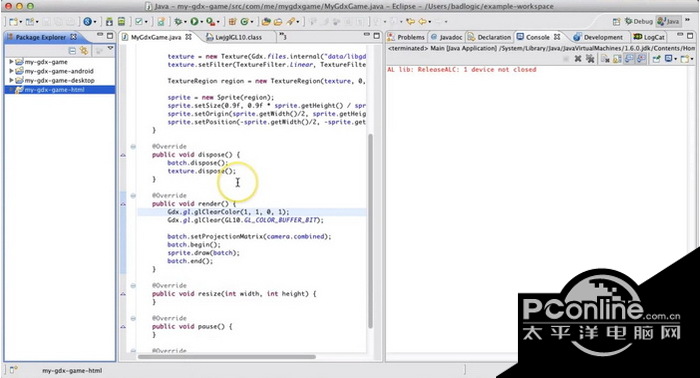Switch to MyGdxGame.java editor tab
Viewport: 700px width, 378px height.
pos(156,37)
